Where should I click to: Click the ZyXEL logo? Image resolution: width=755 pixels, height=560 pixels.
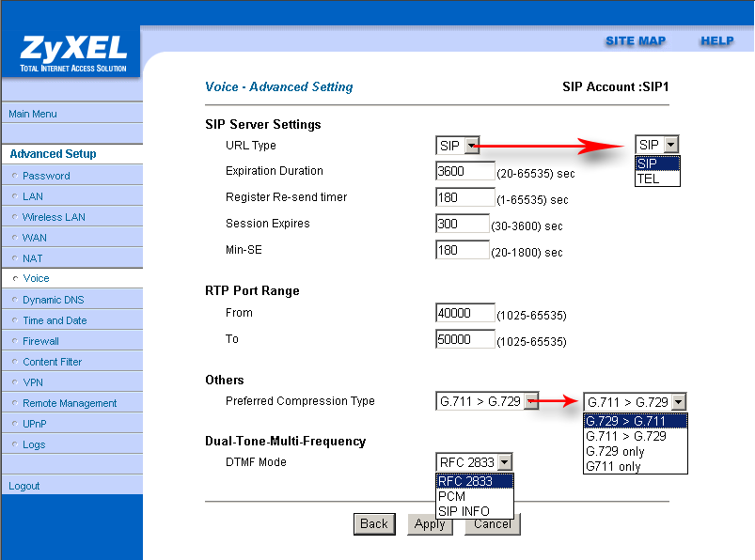(73, 53)
